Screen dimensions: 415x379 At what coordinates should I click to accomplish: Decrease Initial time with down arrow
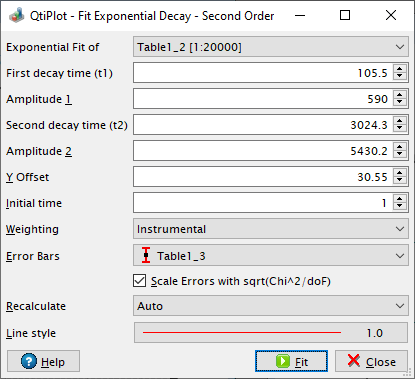400,207
